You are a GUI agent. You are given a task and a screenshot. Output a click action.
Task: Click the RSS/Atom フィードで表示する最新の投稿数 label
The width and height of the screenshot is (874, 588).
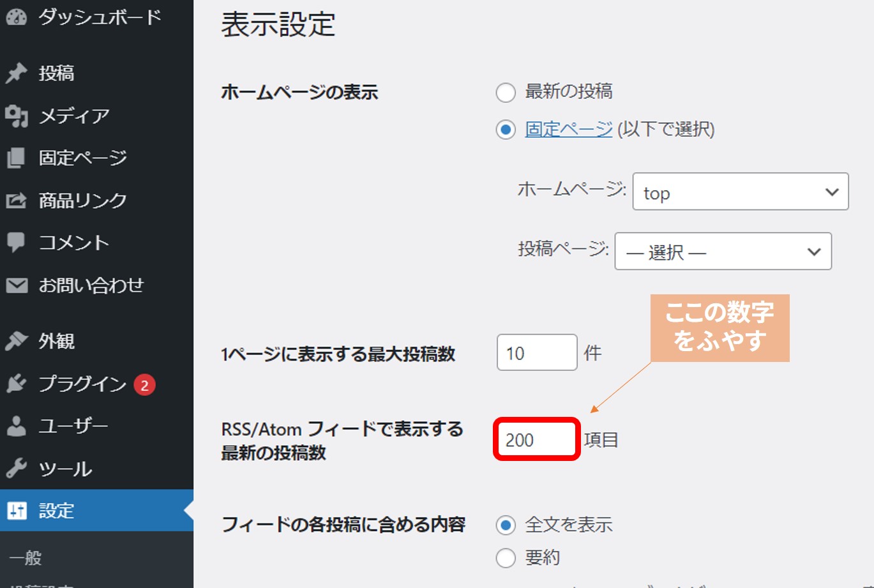342,441
